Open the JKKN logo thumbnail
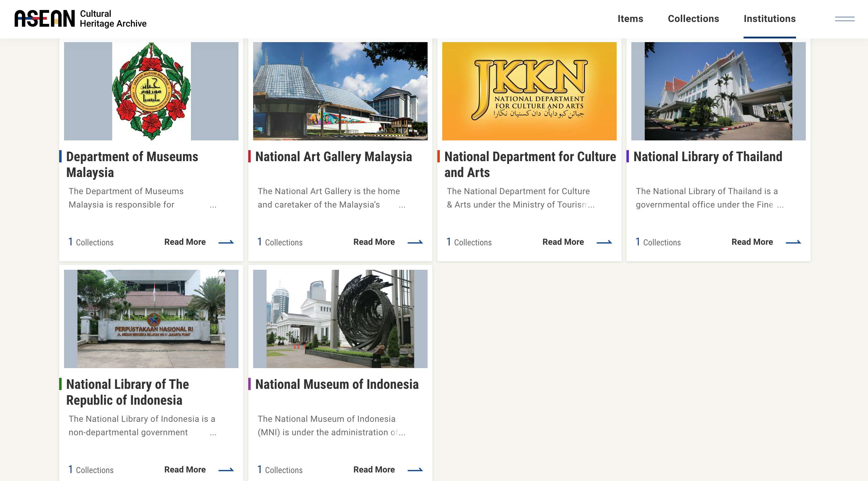Screen dimensions: 868x481 tap(529, 91)
